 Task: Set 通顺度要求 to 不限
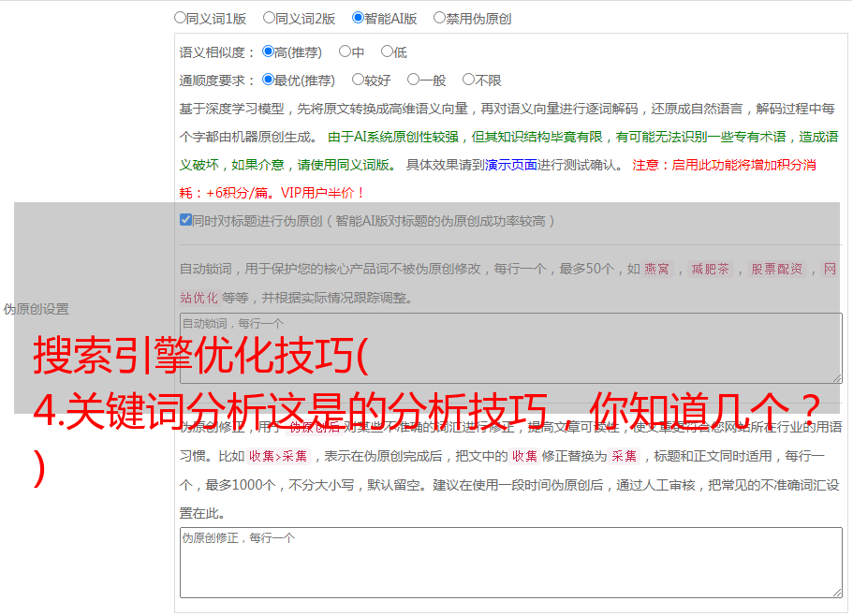click(x=468, y=80)
